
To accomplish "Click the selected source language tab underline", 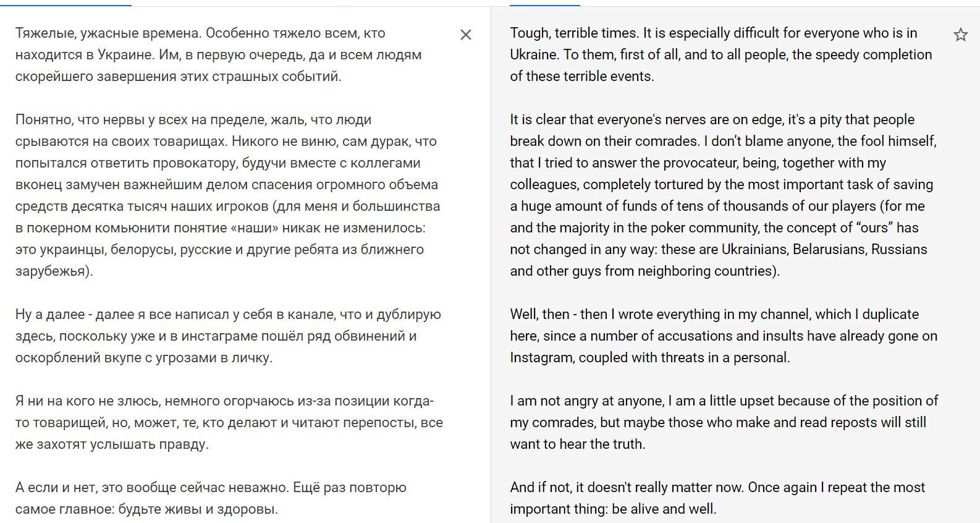I will click(x=65, y=5).
